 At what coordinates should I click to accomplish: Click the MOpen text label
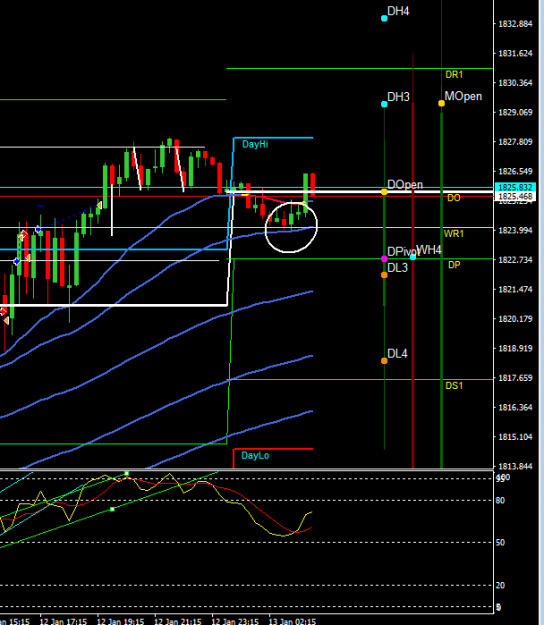[x=463, y=96]
